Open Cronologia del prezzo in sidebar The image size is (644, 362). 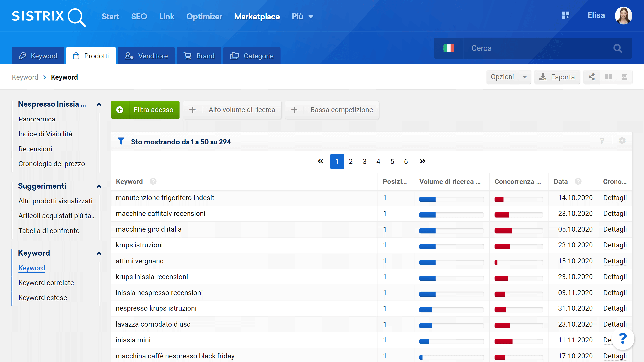[52, 164]
